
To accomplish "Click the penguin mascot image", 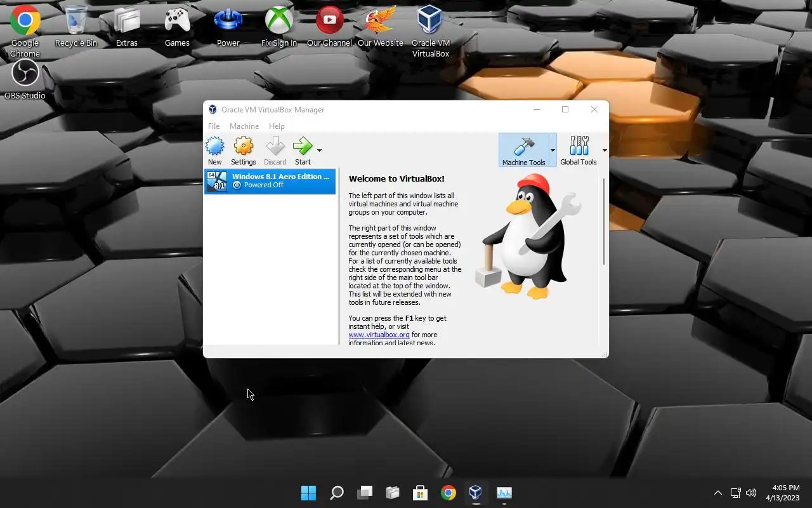I will 528,237.
